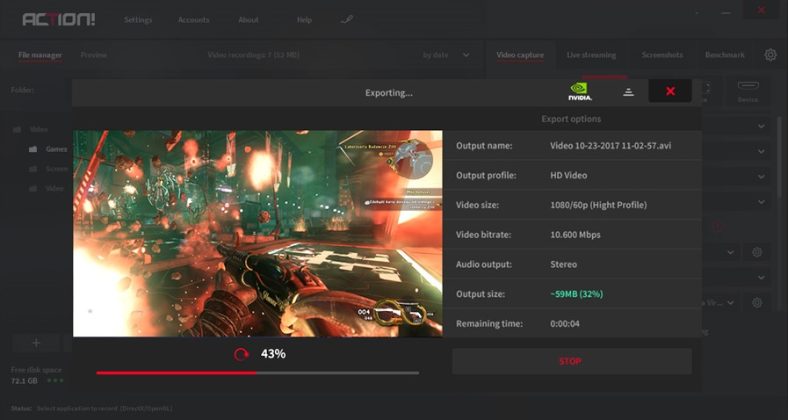Switch to the Benchmark tab

coord(725,55)
